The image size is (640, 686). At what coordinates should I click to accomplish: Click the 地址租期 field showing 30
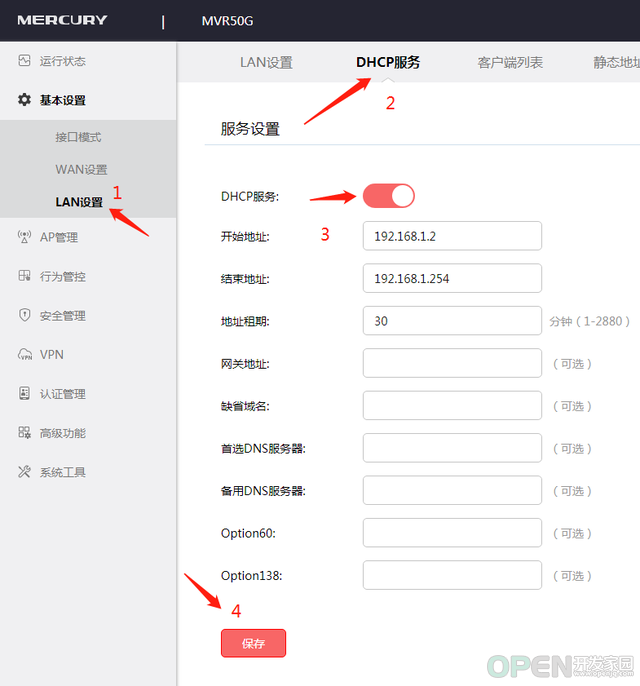pos(452,321)
